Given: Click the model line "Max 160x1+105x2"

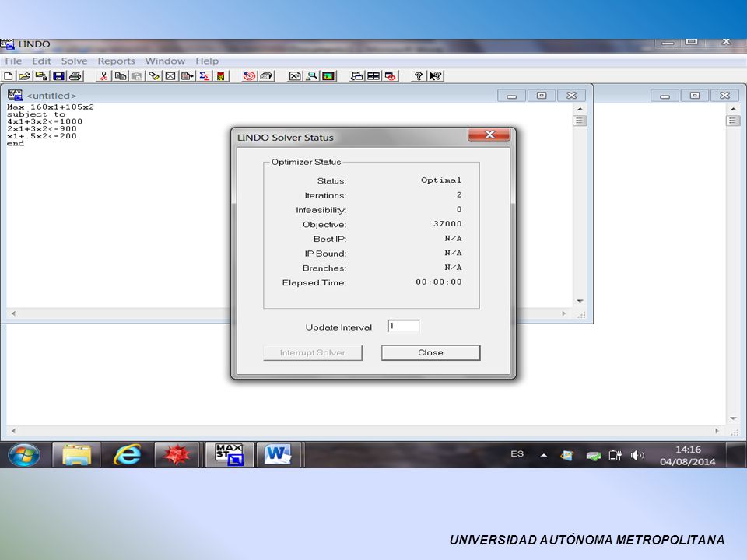Looking at the screenshot, I should pos(51,107).
